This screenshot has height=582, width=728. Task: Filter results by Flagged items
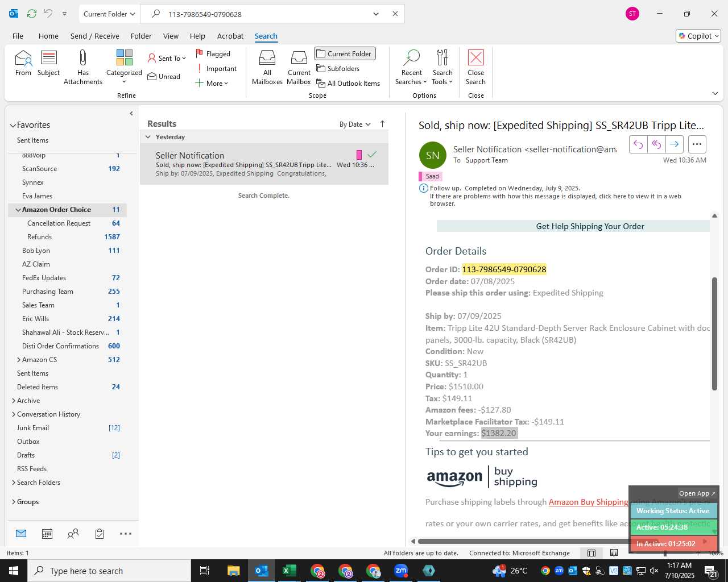pyautogui.click(x=213, y=54)
